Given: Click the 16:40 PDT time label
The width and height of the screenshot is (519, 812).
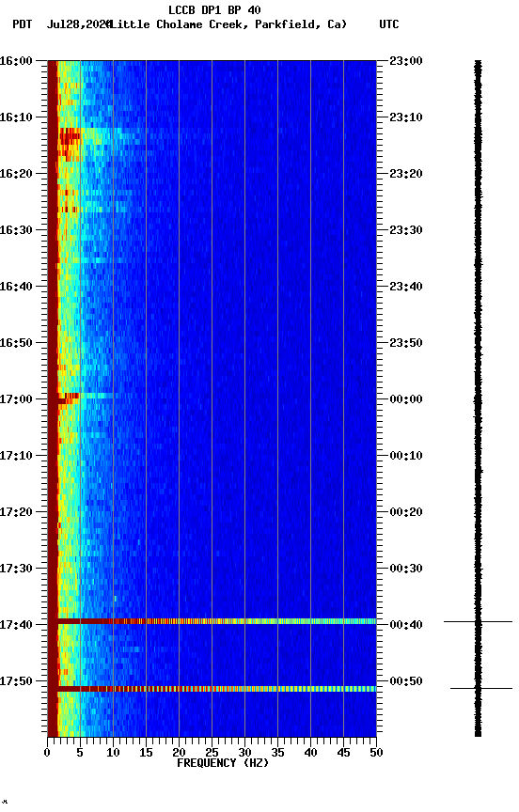Looking at the screenshot, I should point(16,287).
